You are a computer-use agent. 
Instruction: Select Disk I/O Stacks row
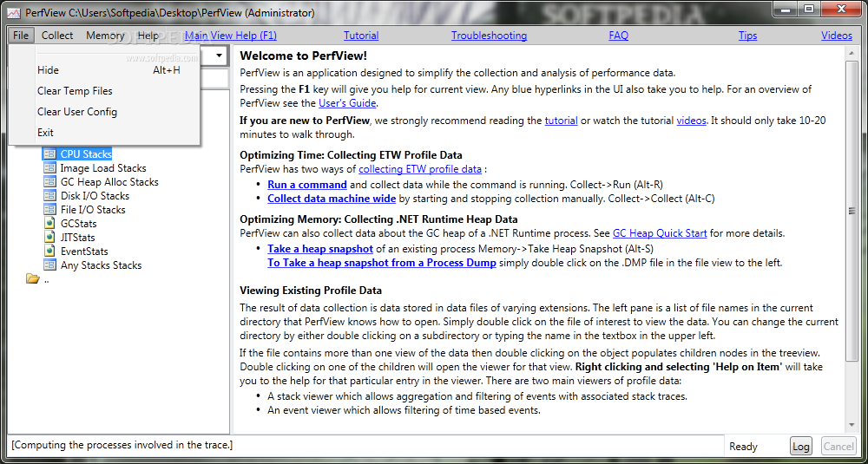coord(95,196)
